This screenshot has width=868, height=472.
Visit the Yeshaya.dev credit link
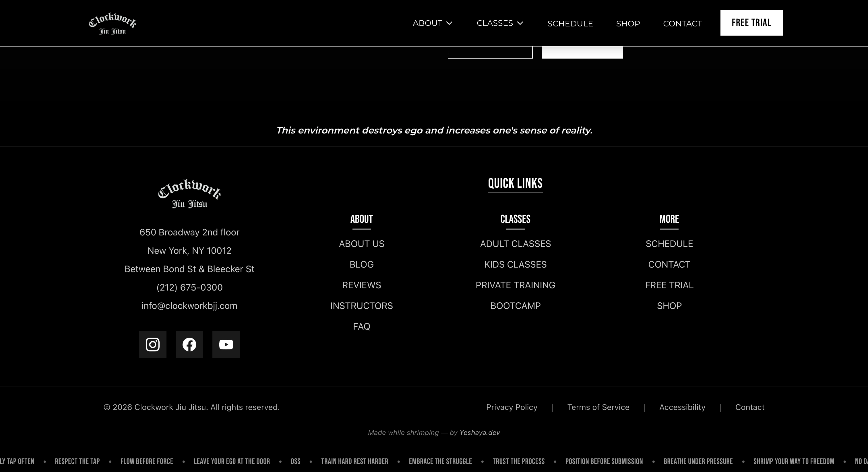[479, 433]
